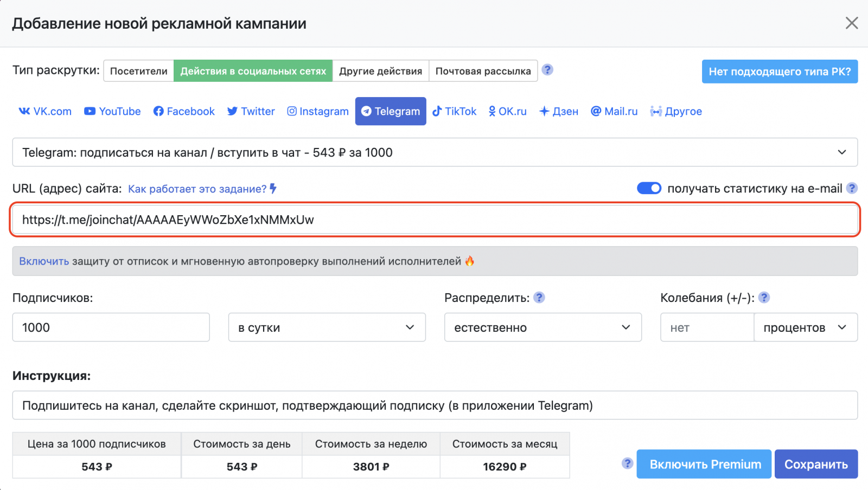868x490 pixels.
Task: Choose the YouTube platform
Action: point(112,111)
